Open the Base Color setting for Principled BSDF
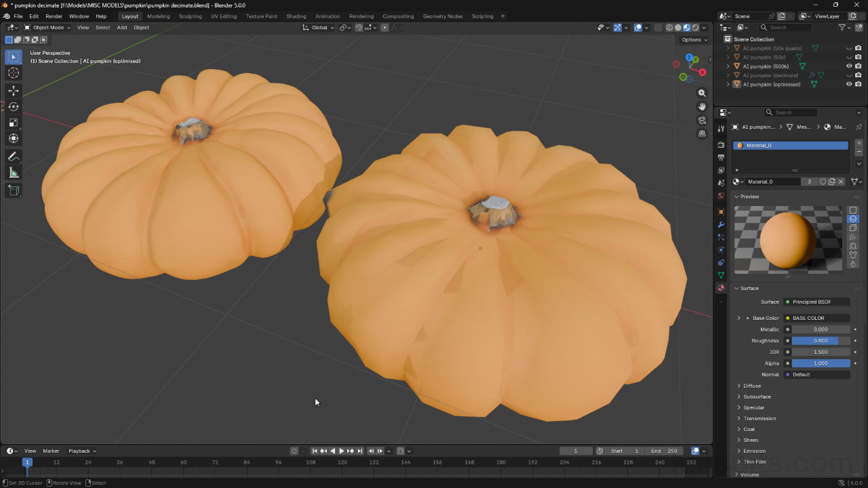The height and width of the screenshot is (488, 868). 816,317
